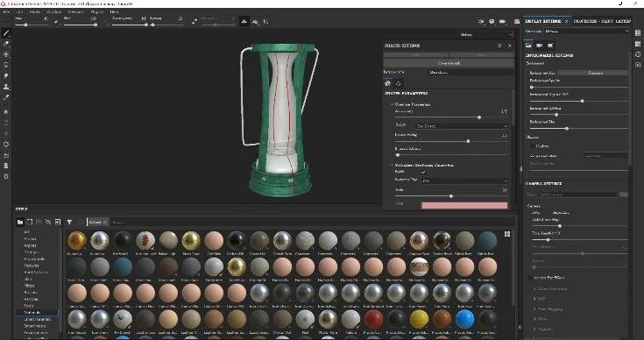Image resolution: width=644 pixels, height=340 pixels.
Task: Select the Eraser tool
Action: click(x=6, y=44)
